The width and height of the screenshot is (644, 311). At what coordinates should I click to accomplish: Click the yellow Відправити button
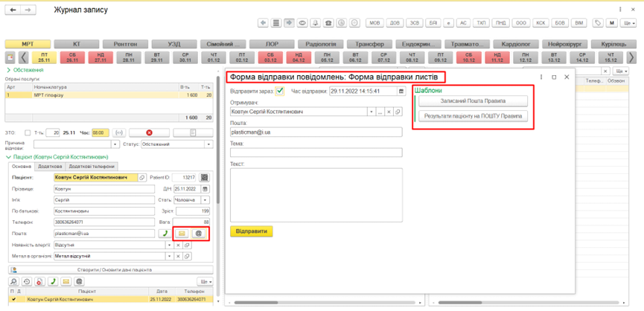tap(252, 231)
